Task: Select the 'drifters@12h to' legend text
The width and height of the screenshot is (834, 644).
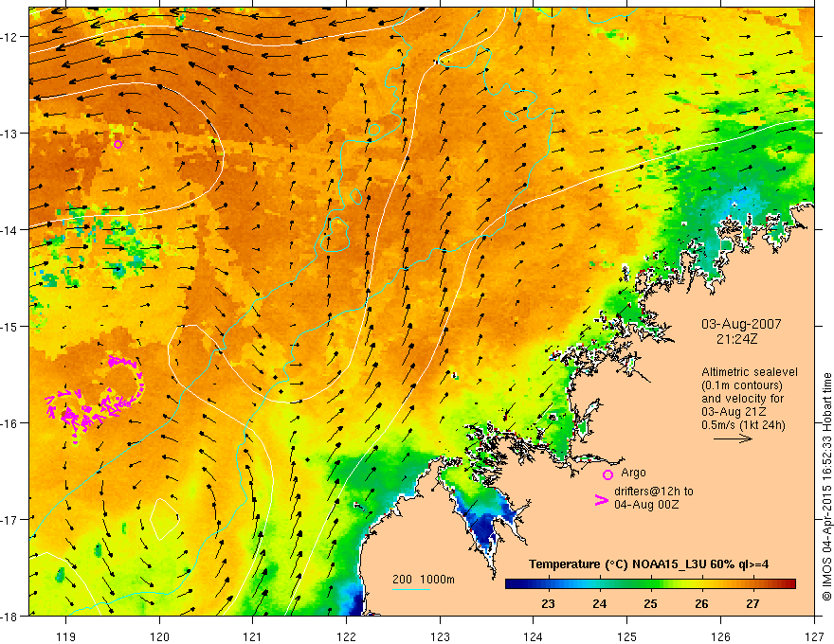Action: [654, 492]
